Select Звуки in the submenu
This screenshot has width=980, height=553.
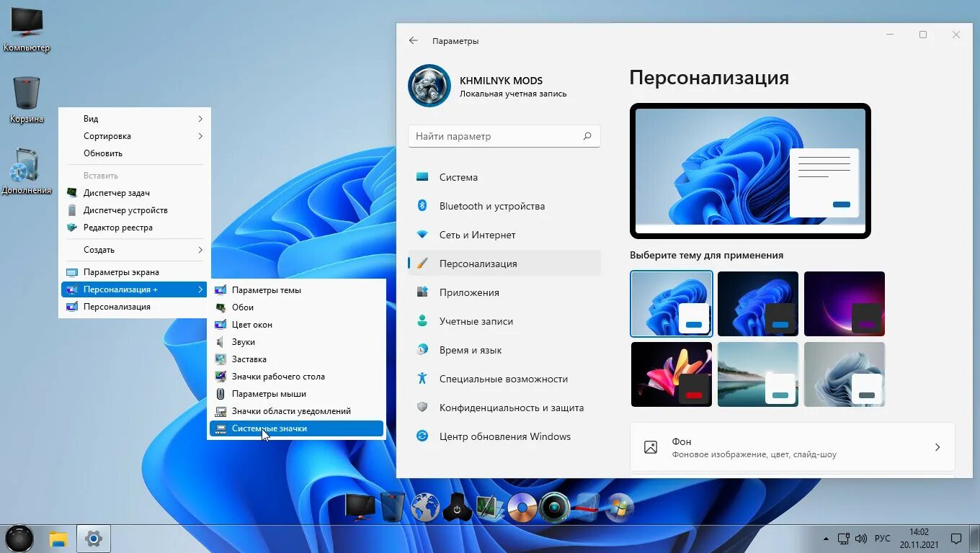pos(297,342)
